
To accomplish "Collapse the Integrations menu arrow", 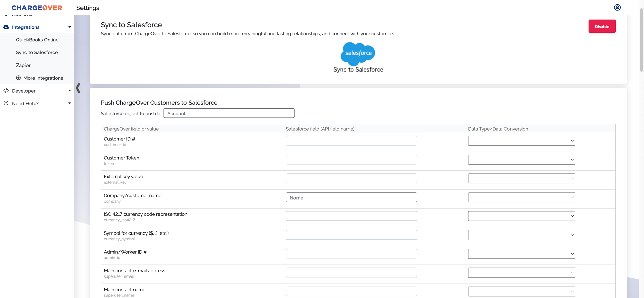I will tap(70, 27).
